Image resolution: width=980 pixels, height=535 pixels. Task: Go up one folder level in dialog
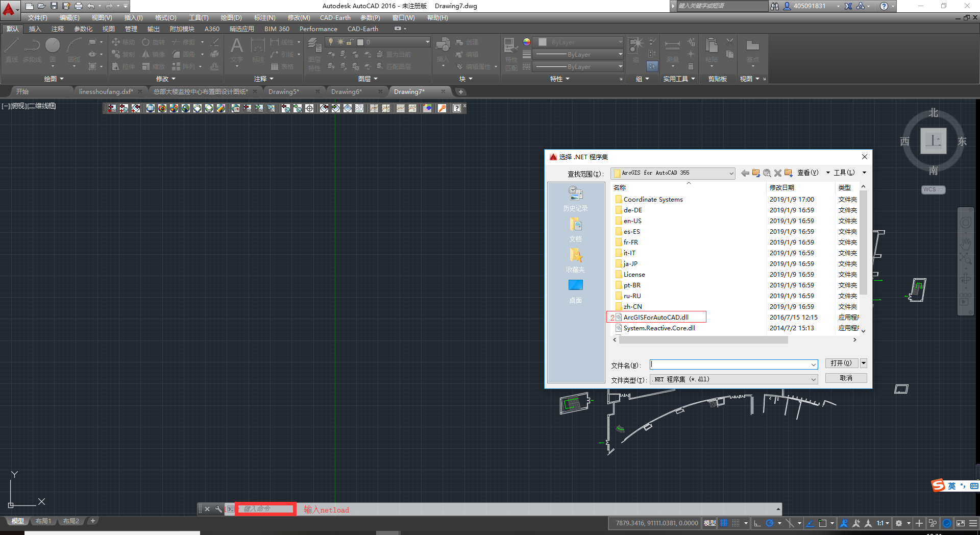pos(756,173)
